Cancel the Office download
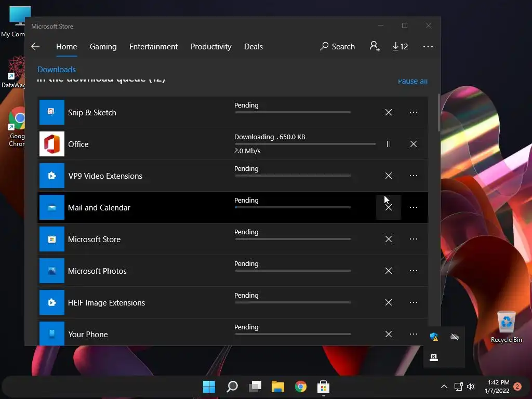The height and width of the screenshot is (399, 532). [x=413, y=144]
